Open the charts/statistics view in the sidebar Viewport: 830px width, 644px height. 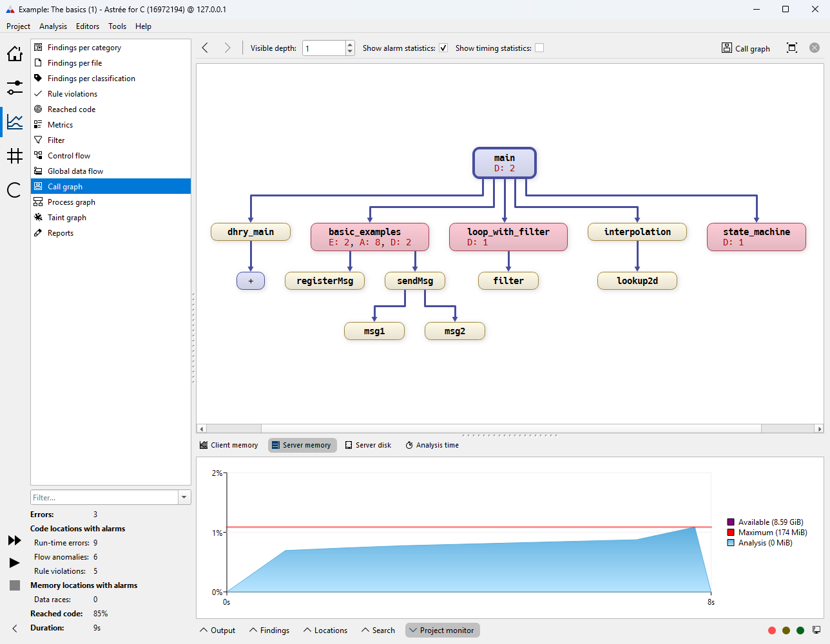pyautogui.click(x=14, y=121)
